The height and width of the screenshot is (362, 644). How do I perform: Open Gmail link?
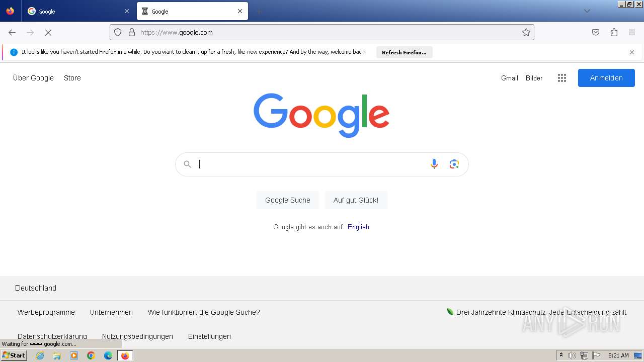[x=510, y=78]
